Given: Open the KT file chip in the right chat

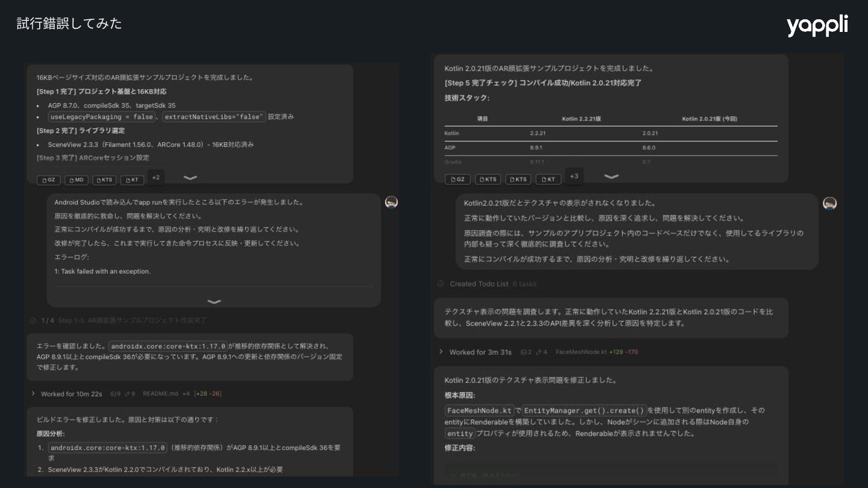Looking at the screenshot, I should 549,180.
